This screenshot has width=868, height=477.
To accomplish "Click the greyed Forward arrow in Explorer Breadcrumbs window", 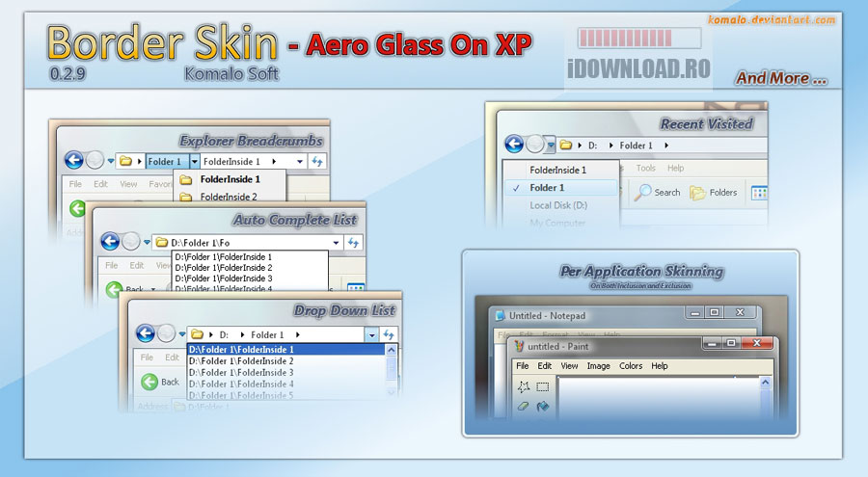I will tap(95, 161).
